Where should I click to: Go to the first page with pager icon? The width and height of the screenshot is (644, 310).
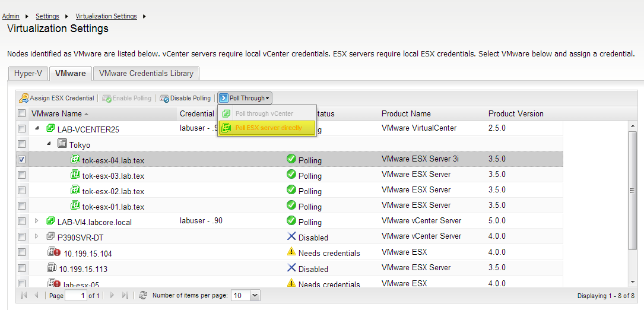tap(24, 295)
